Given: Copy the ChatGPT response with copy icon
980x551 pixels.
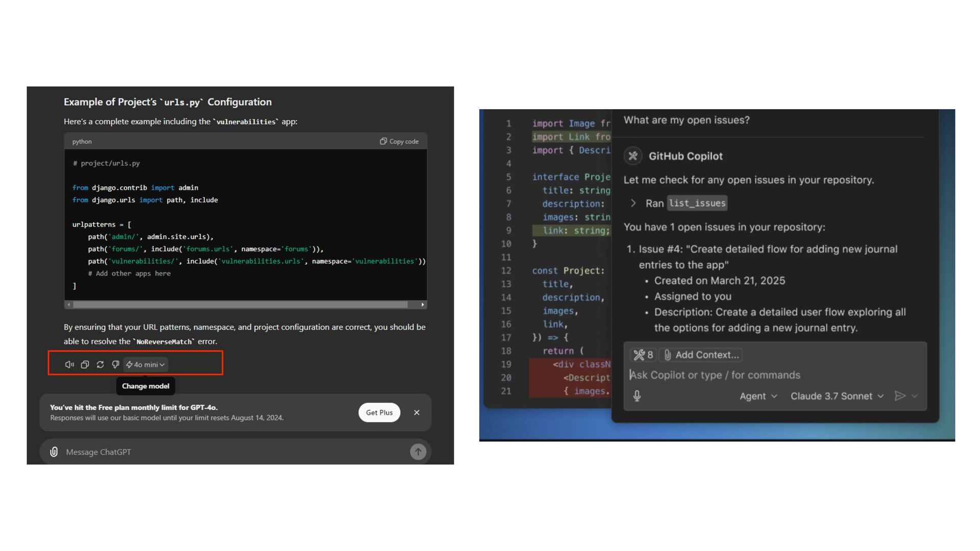Looking at the screenshot, I should 85,364.
